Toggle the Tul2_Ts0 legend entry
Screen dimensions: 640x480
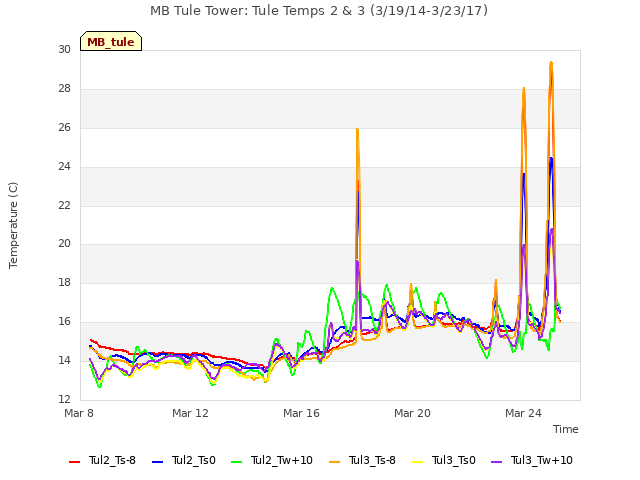184,460
